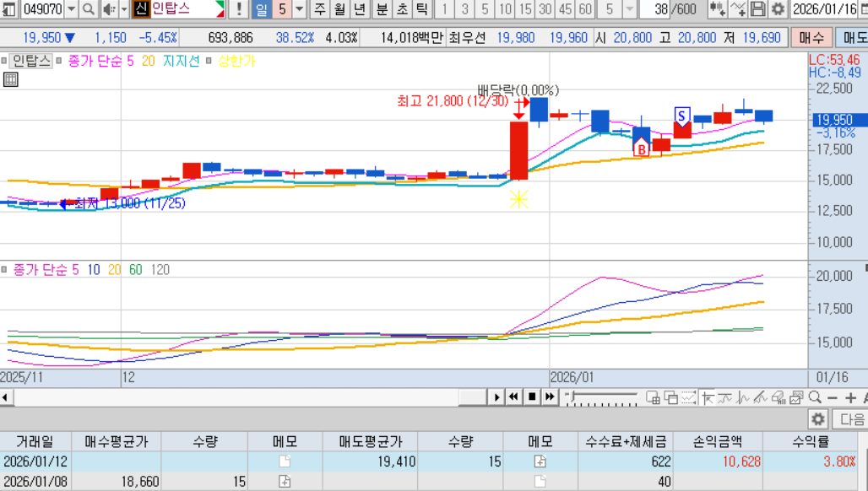Click the speaker sound alert icon
The width and height of the screenshot is (868, 491).
pos(108,8)
